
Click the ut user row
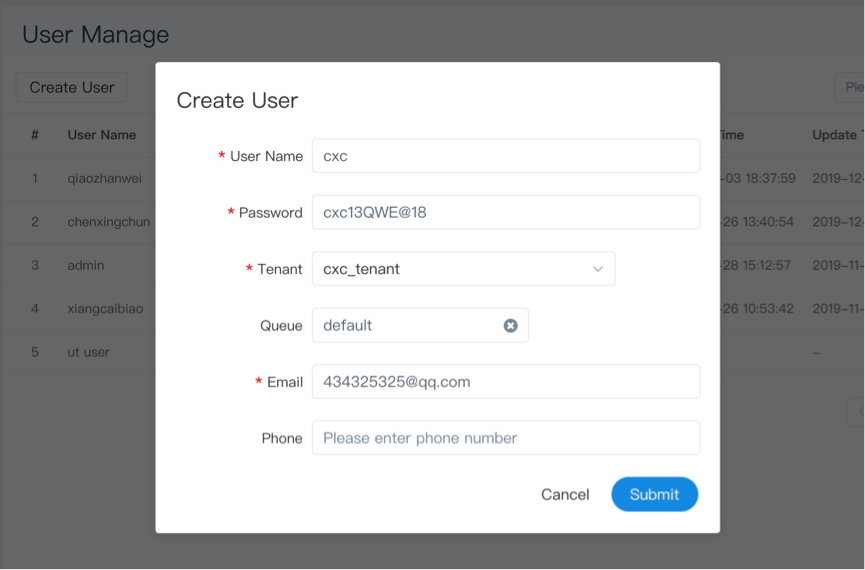point(88,352)
